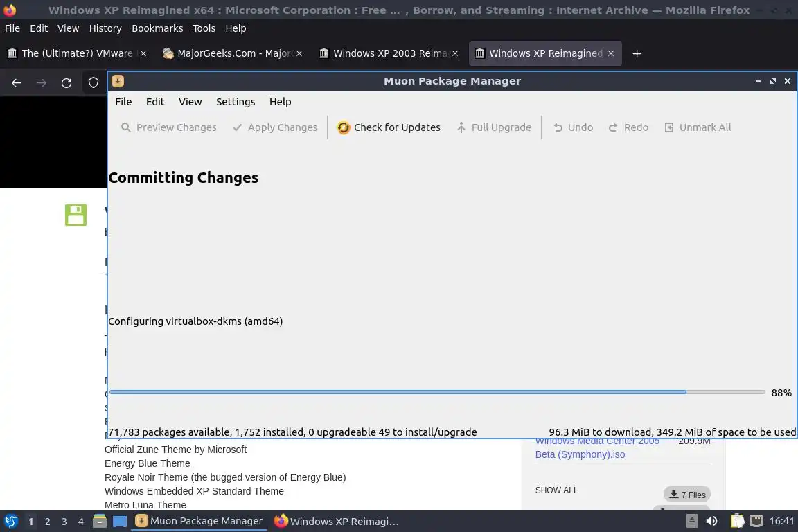Click 'Official Zune Theme by Microsoft' text
Screen dimensions: 798x532
[175, 450]
